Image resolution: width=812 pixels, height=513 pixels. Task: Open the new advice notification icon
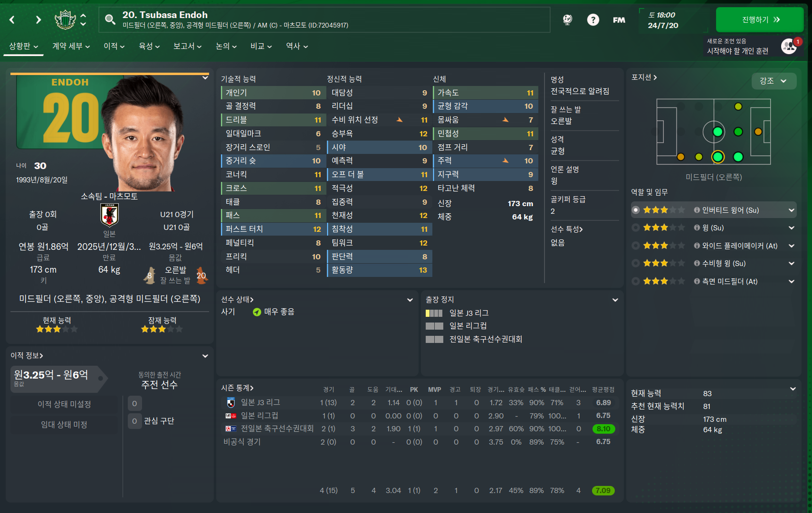point(789,46)
